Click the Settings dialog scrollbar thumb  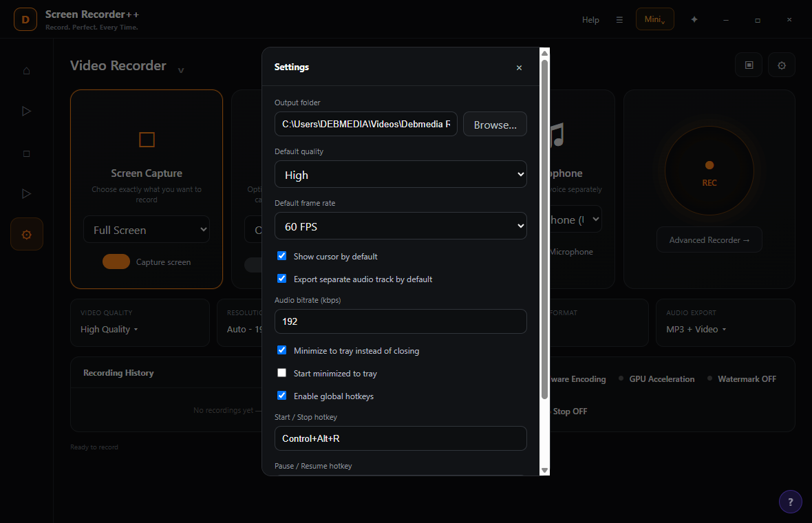[x=544, y=230]
